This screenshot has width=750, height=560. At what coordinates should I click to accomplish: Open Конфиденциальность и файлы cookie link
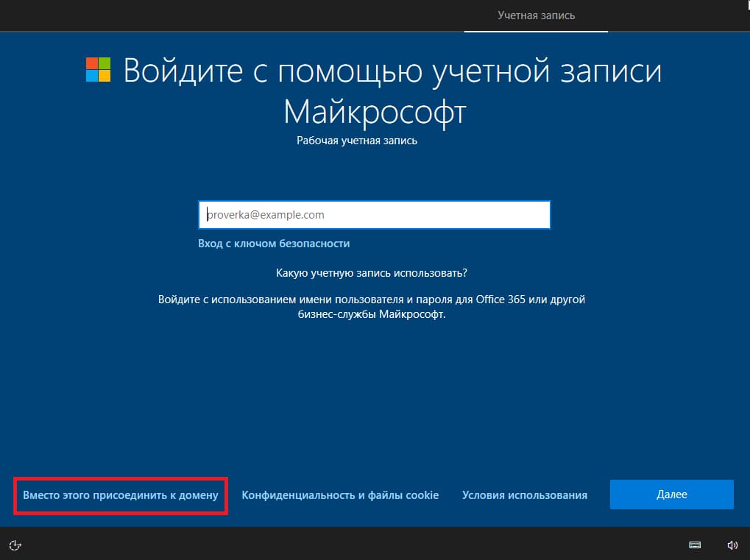pos(340,495)
